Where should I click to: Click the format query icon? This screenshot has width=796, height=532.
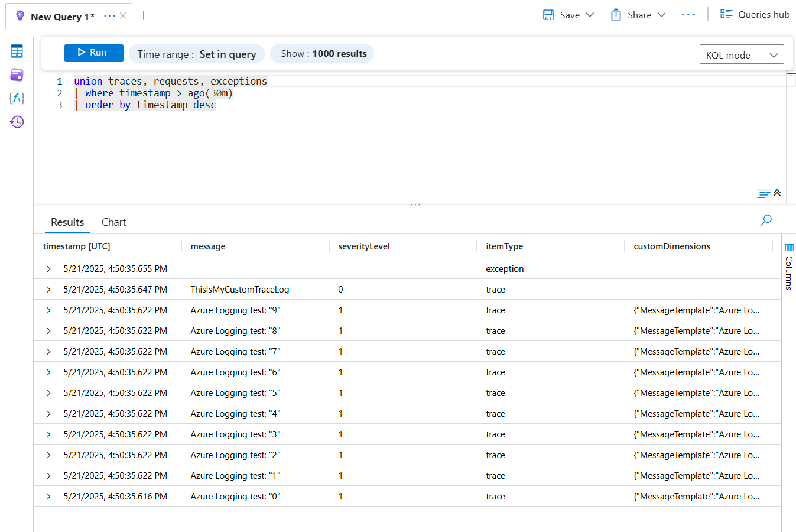click(x=763, y=193)
